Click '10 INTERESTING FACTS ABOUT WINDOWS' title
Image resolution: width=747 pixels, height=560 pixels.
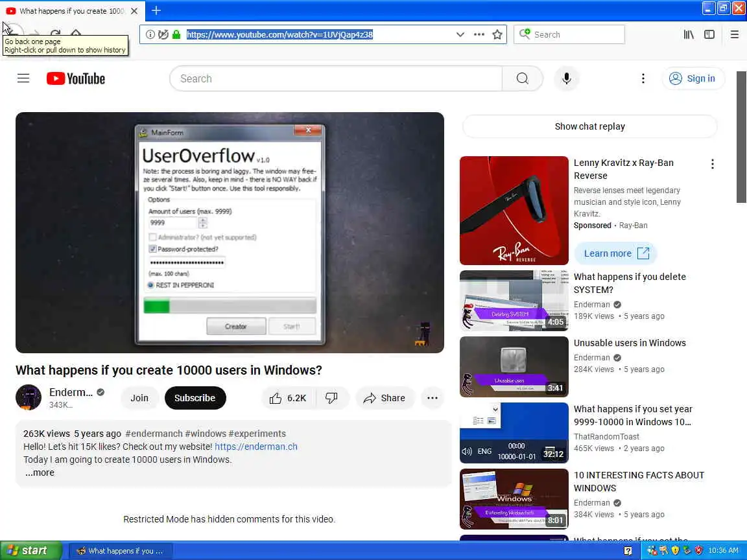point(639,482)
